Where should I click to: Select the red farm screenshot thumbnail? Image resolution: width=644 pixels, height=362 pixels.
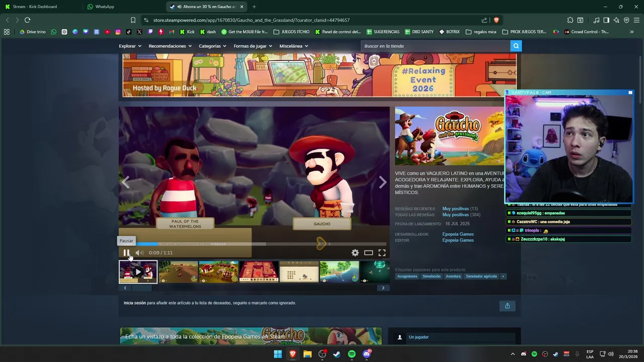259,271
